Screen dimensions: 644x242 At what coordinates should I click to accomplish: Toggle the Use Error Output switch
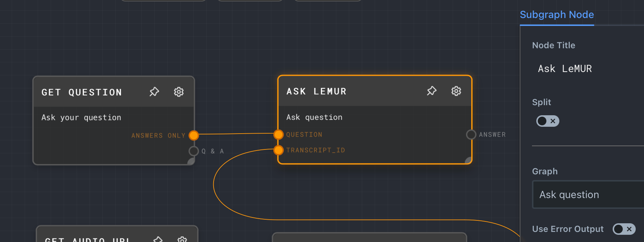(x=624, y=229)
